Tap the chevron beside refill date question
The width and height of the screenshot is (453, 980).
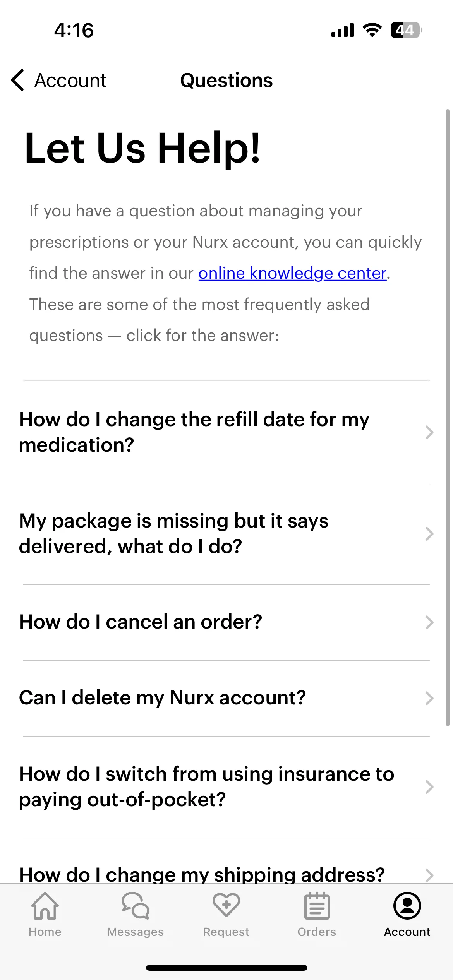point(429,432)
